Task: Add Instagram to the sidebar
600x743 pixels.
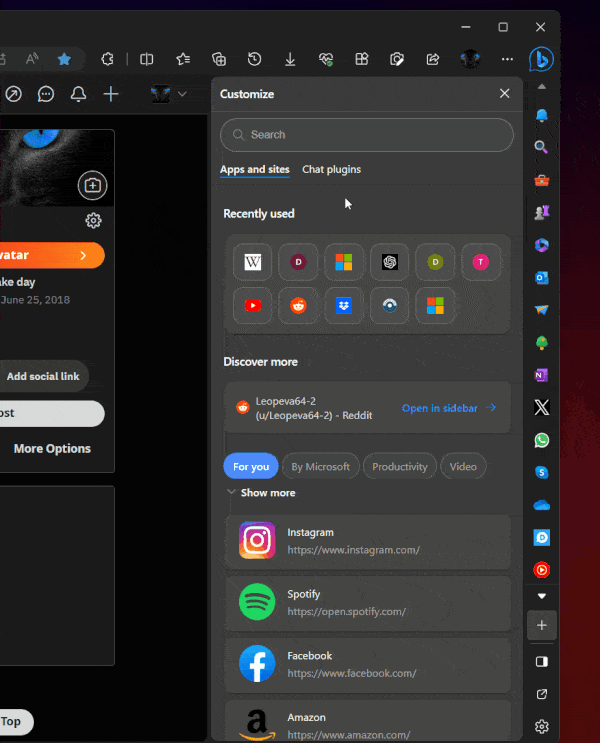Action: 368,541
